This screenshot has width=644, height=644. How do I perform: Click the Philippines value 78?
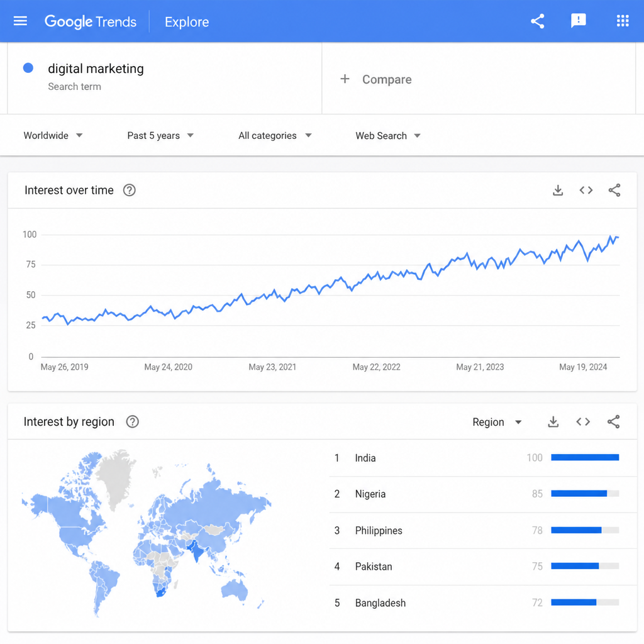(537, 531)
